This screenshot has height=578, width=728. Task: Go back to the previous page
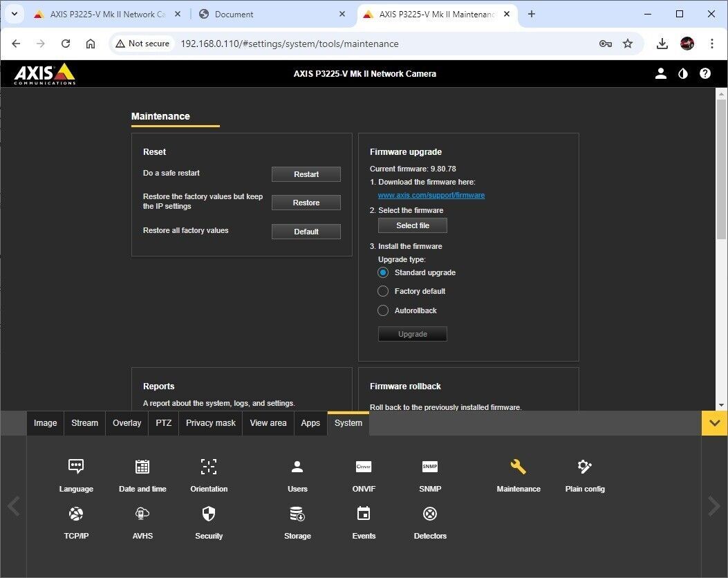(17, 44)
